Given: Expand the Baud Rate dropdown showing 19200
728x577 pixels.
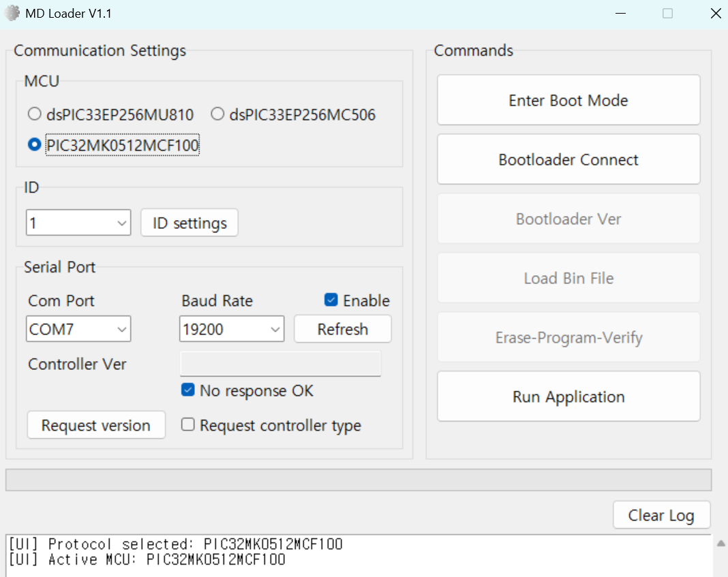Looking at the screenshot, I should point(232,329).
